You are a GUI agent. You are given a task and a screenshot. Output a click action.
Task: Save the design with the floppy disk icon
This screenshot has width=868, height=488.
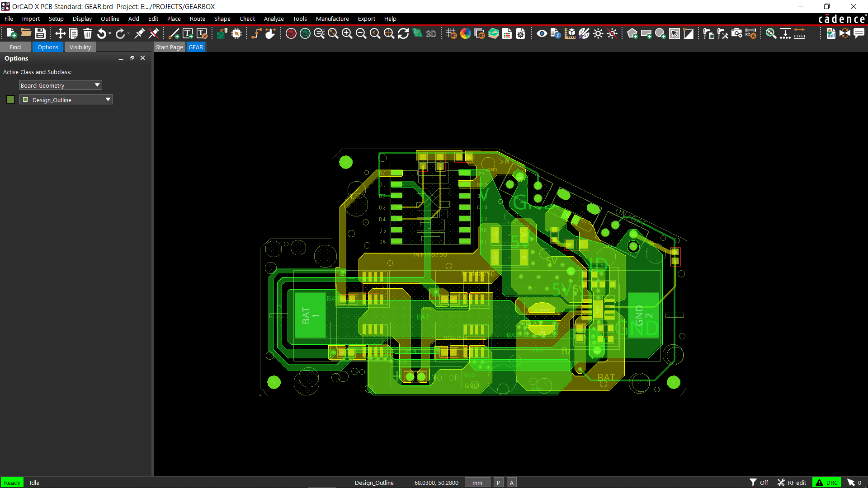pyautogui.click(x=40, y=33)
